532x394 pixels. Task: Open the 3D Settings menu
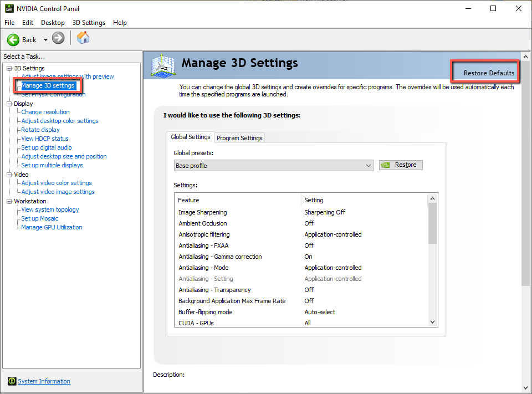coord(89,23)
